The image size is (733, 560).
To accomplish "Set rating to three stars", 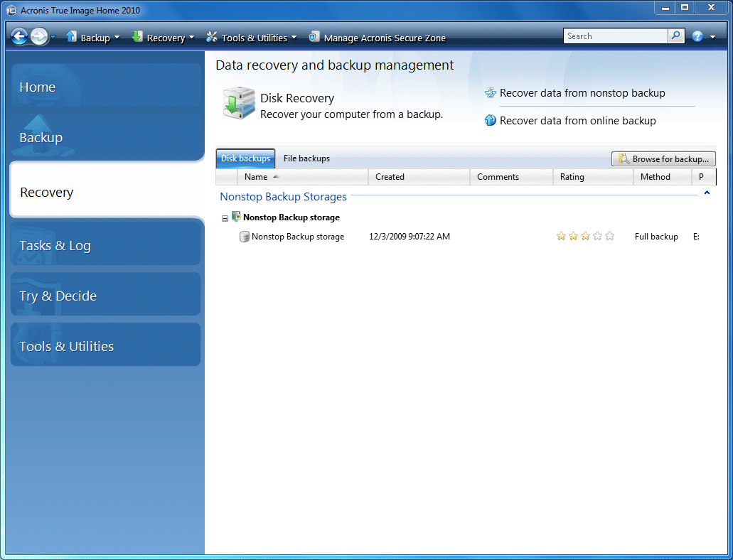I will coord(585,236).
